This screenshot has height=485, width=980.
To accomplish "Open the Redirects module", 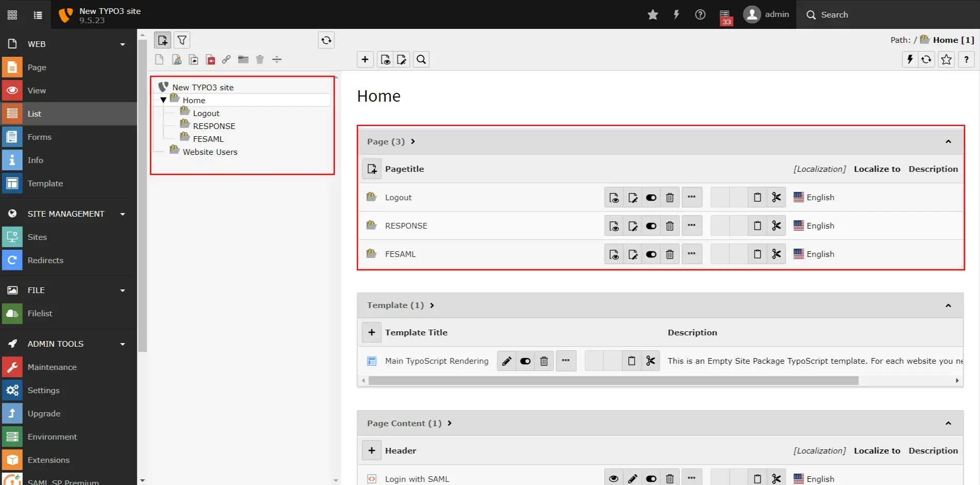I will (x=69, y=260).
